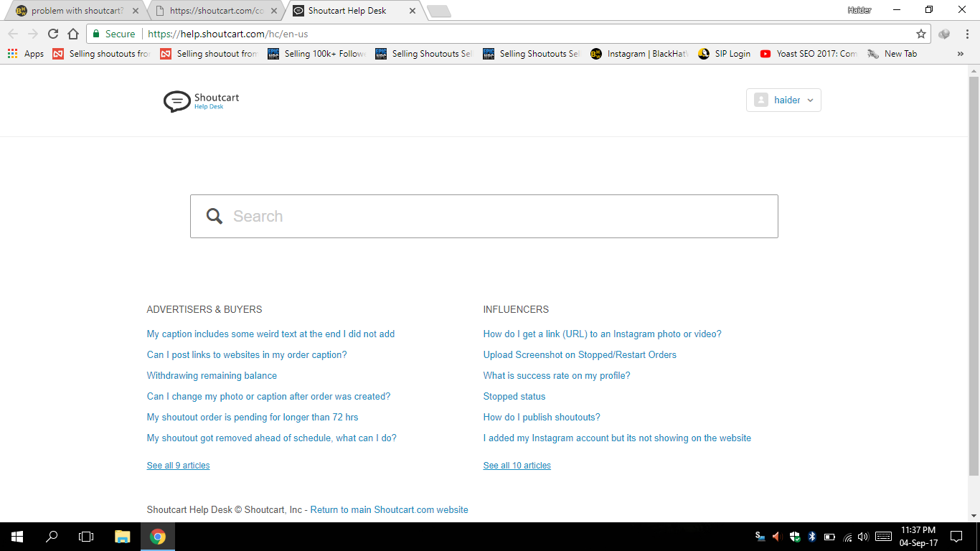The image size is (980, 551).
Task: Click the Search input field
Action: click(484, 216)
